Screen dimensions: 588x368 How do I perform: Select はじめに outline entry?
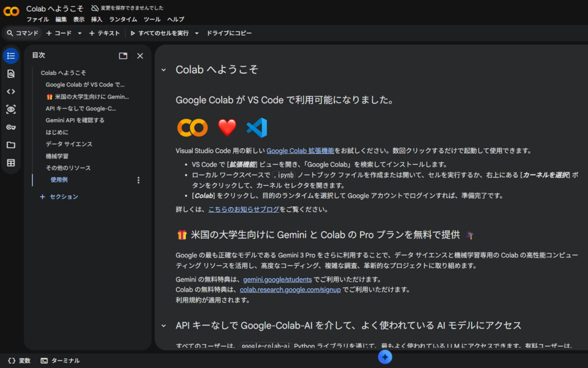57,132
